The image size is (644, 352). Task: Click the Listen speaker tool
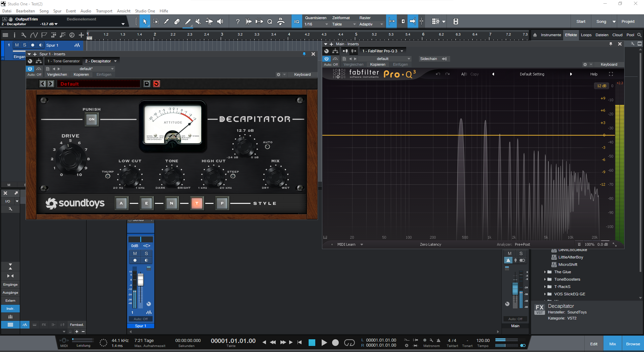coord(220,21)
